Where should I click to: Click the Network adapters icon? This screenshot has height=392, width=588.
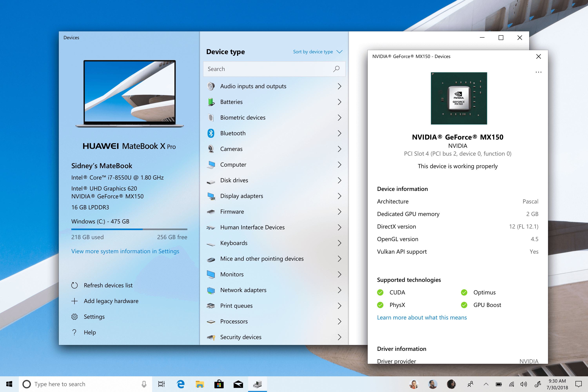[211, 290]
